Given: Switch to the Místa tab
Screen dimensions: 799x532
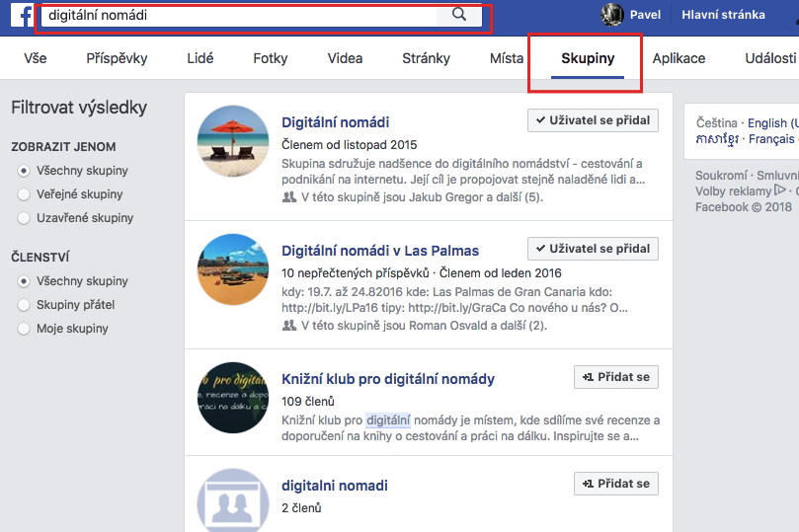Looking at the screenshot, I should pos(507,58).
